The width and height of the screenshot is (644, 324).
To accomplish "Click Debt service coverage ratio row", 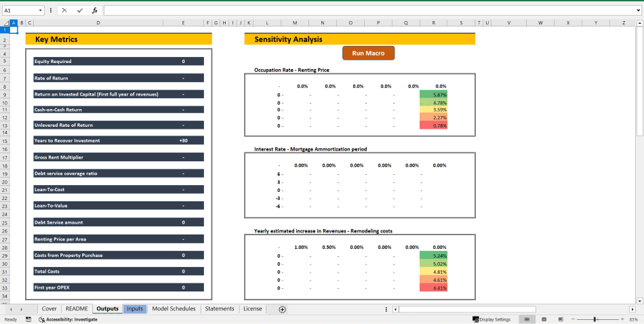I will (x=119, y=174).
